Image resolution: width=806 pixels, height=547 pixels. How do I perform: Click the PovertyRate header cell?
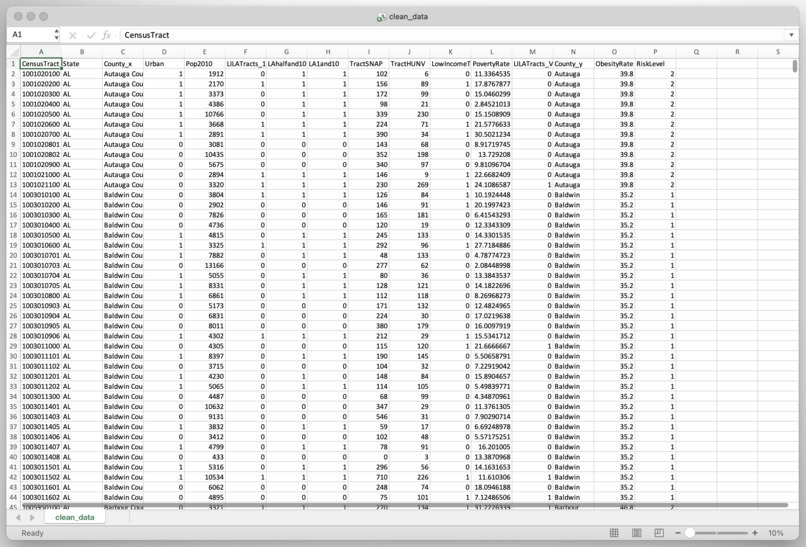(491, 64)
